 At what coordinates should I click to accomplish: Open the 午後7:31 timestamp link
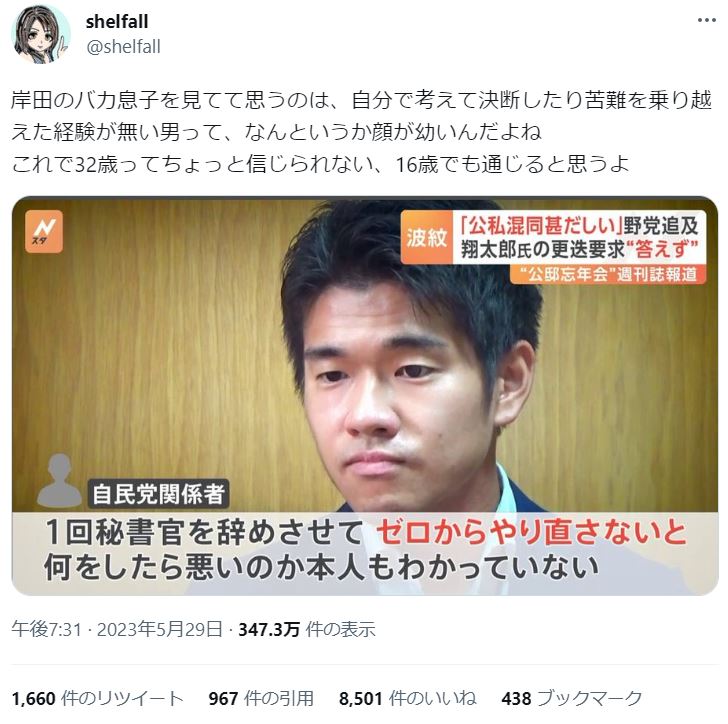(x=46, y=630)
